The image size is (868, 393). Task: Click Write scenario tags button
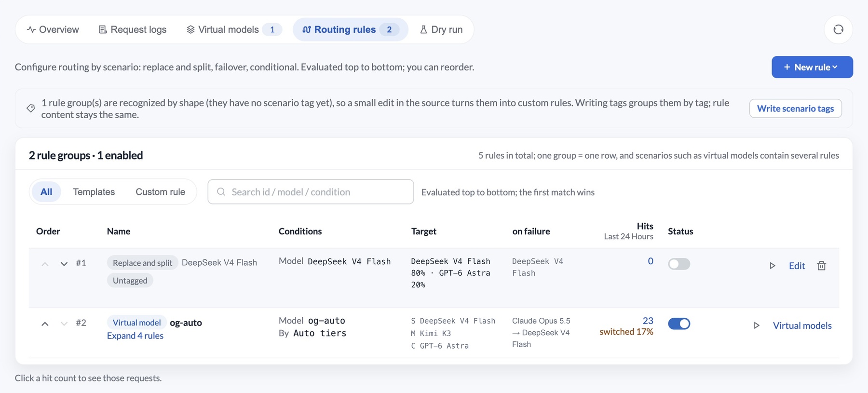click(x=795, y=108)
